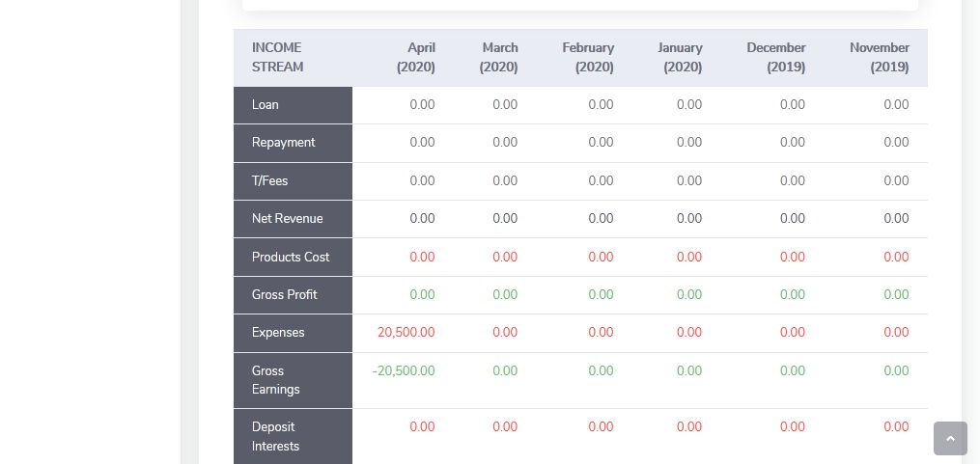This screenshot has height=464, width=980.
Task: Click the Repayment row label
Action: point(283,143)
